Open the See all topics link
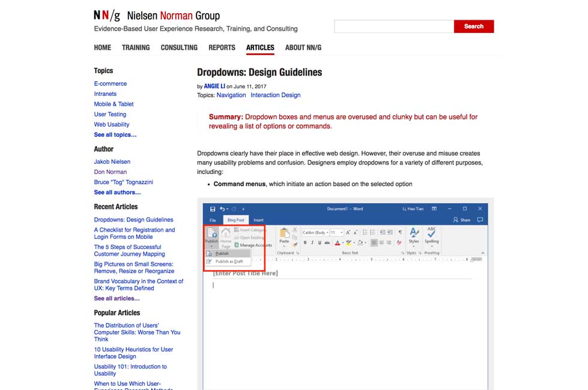The image size is (588, 390). [115, 135]
